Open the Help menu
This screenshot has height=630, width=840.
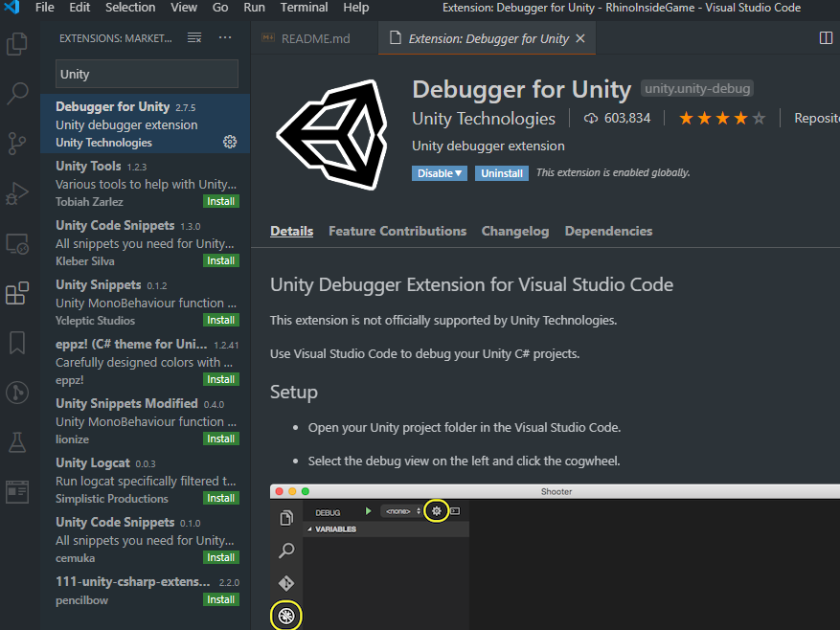355,8
